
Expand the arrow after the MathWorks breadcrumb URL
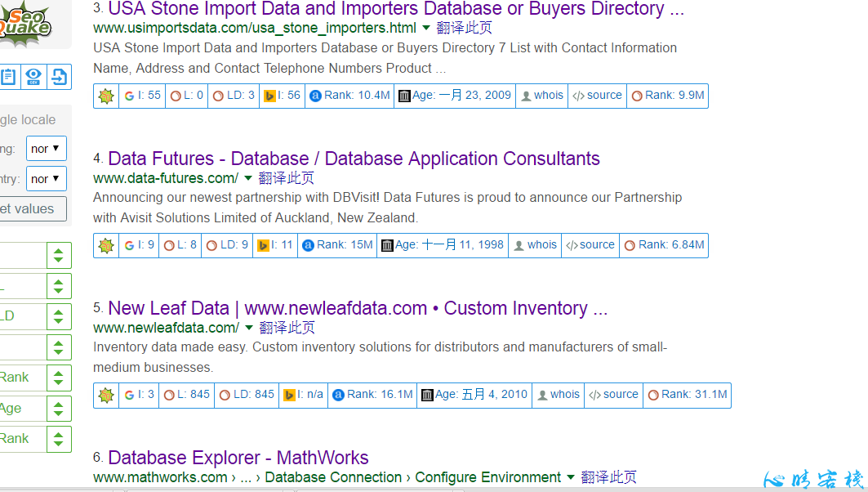click(570, 477)
